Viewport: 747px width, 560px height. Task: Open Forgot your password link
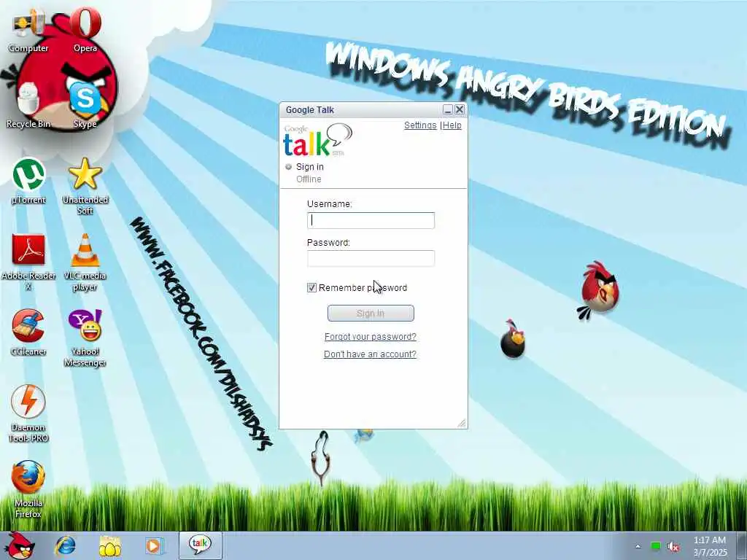370,337
